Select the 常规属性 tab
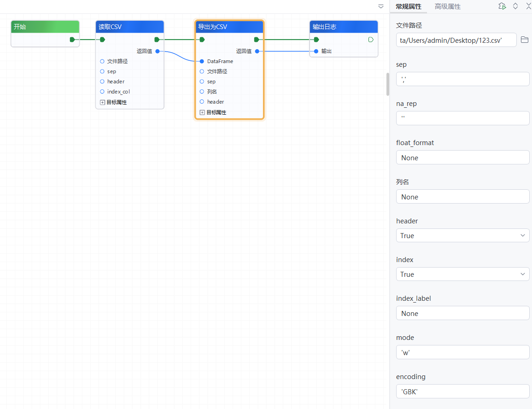The width and height of the screenshot is (532, 409). click(x=409, y=6)
